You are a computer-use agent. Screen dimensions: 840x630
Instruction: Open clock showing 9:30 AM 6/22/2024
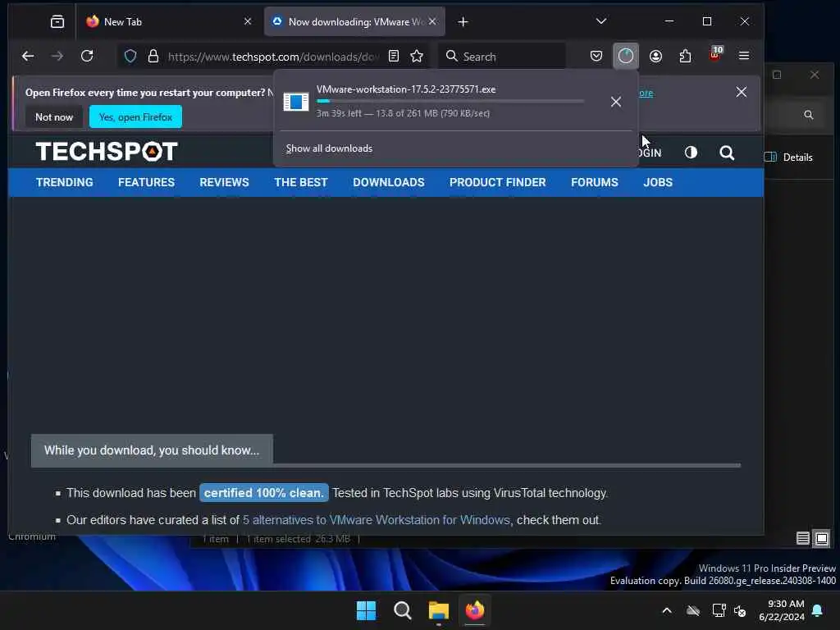point(782,610)
